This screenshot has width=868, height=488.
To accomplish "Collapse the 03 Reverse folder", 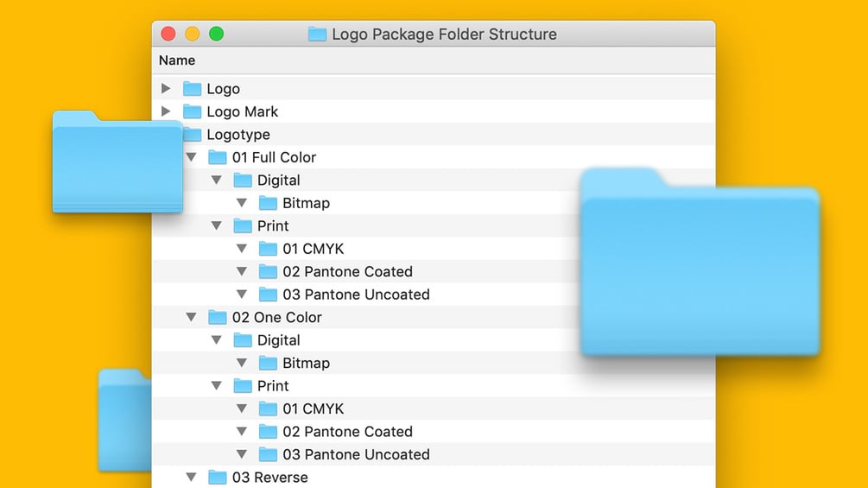I will tap(191, 477).
